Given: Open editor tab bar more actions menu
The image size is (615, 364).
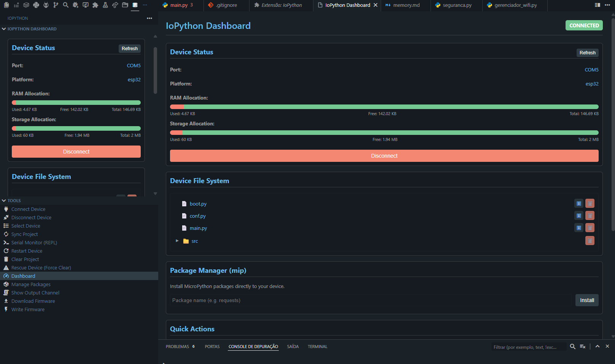Looking at the screenshot, I should point(607,5).
